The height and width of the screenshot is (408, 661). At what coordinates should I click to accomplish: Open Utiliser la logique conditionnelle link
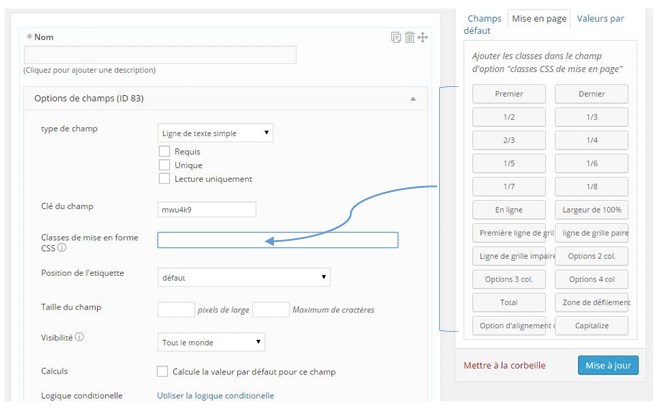pyautogui.click(x=215, y=395)
